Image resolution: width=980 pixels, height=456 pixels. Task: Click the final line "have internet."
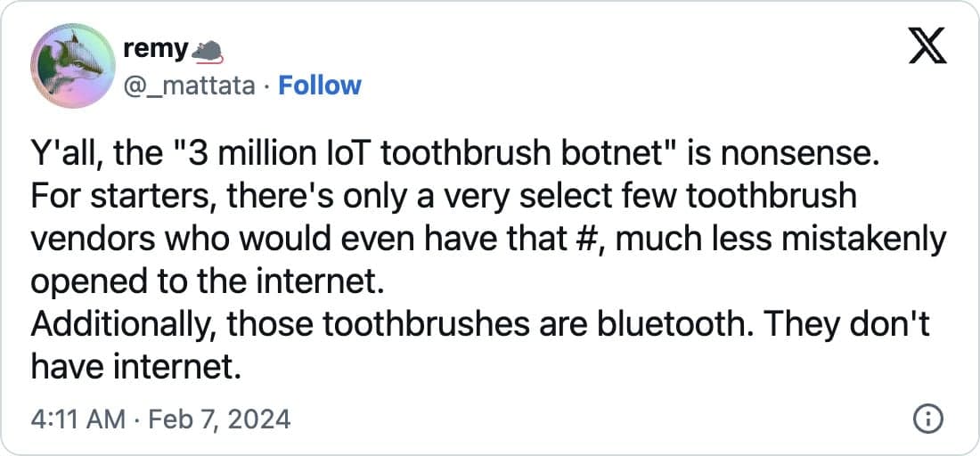click(135, 362)
